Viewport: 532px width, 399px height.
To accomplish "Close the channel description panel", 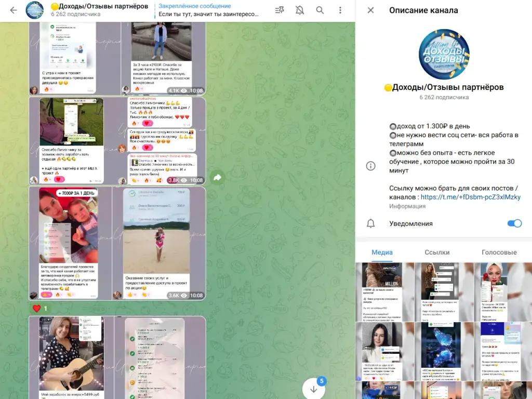I will [x=370, y=10].
